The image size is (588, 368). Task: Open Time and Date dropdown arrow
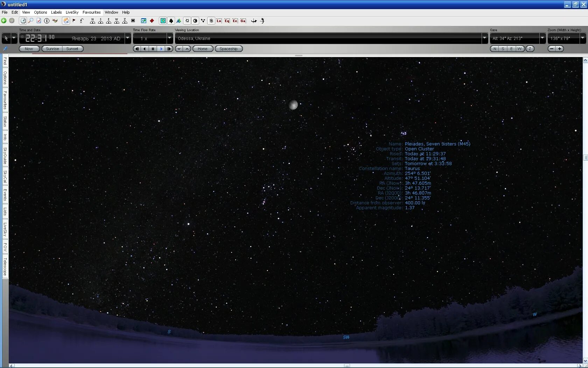(128, 38)
